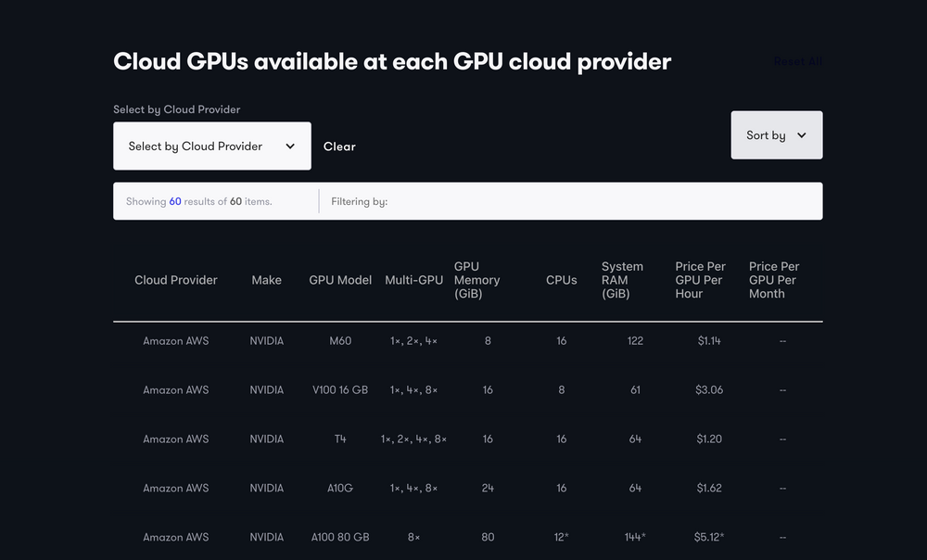Click the Reset All link
This screenshot has height=560, width=927.
[x=797, y=61]
